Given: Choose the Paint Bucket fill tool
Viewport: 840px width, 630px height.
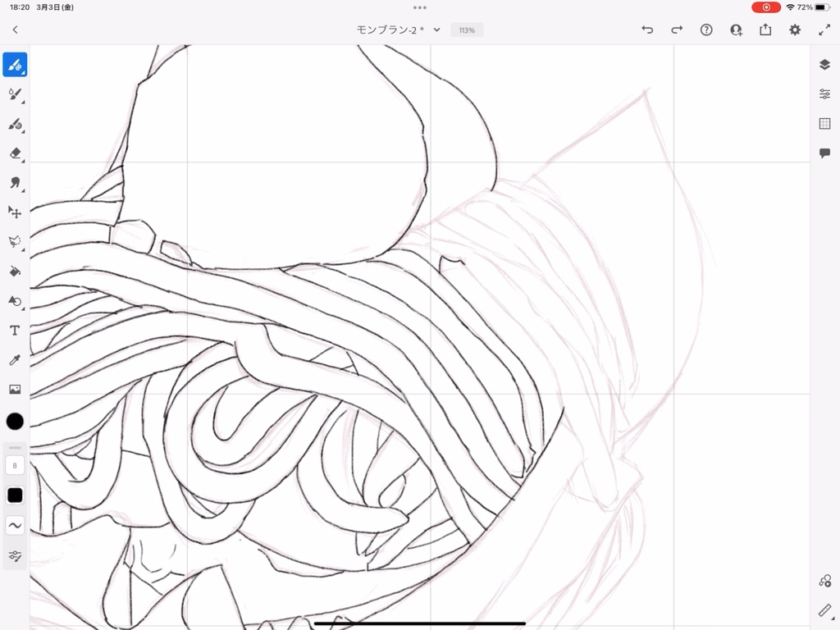Looking at the screenshot, I should 15,271.
